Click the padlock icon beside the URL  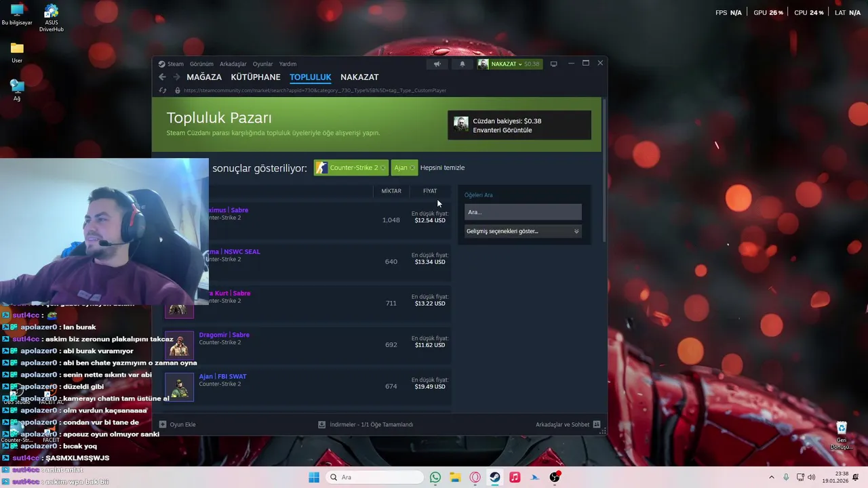click(178, 90)
